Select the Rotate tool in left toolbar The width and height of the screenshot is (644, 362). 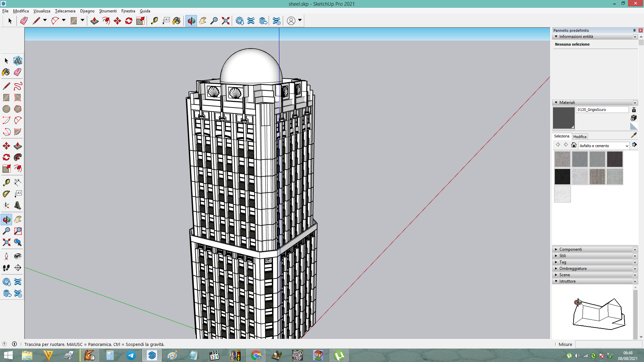(6, 157)
